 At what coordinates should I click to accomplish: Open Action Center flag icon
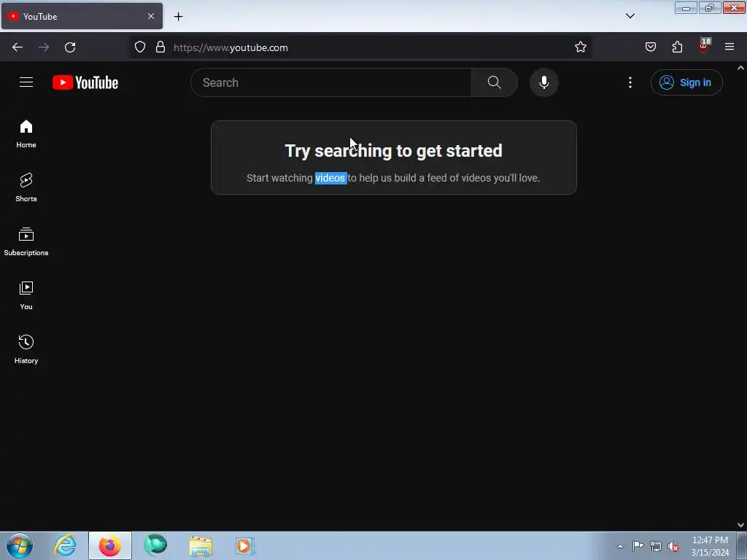point(638,546)
